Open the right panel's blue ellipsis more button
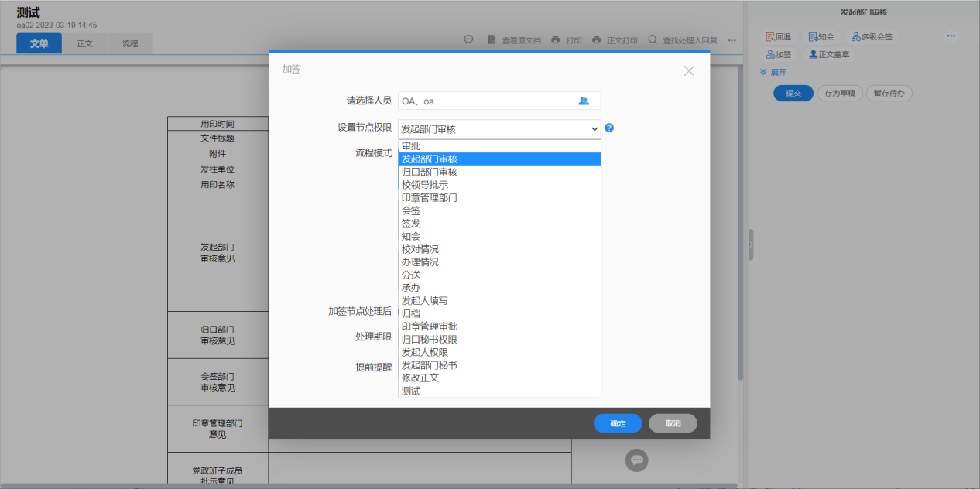The image size is (980, 489). (951, 36)
